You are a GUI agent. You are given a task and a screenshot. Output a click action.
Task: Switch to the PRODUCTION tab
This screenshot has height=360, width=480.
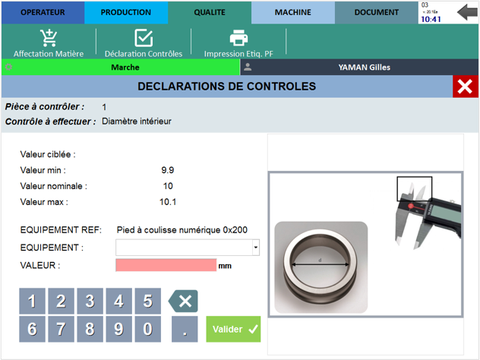pyautogui.click(x=126, y=12)
